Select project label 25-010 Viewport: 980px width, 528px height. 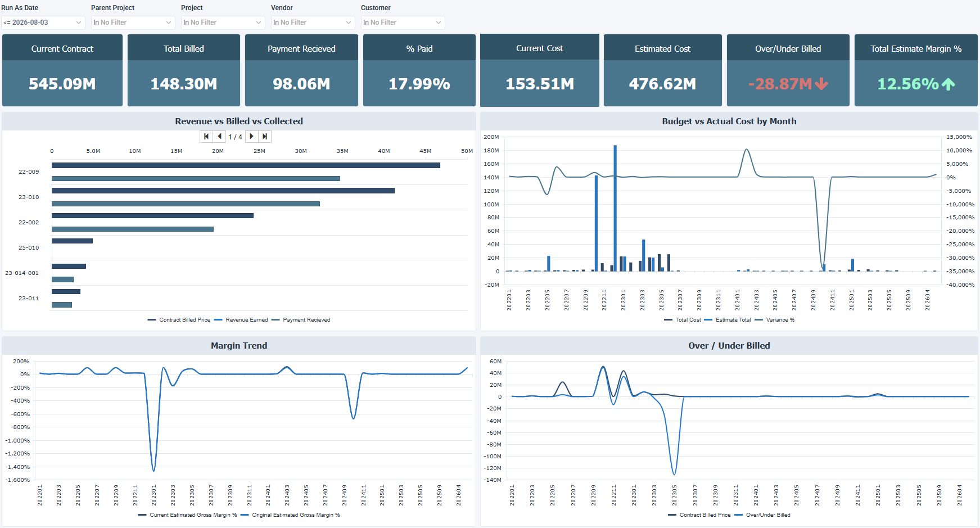pyautogui.click(x=29, y=248)
